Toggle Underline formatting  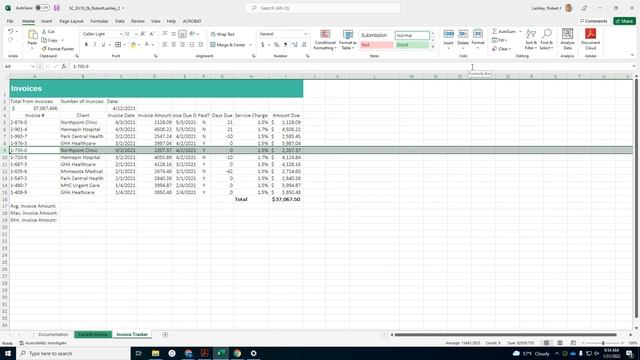click(x=103, y=44)
